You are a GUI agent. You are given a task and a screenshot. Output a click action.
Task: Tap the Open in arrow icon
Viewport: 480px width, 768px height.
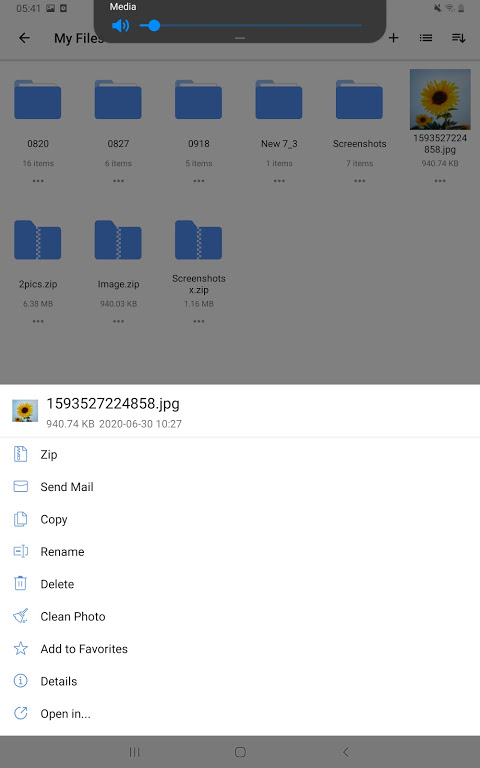[20, 713]
